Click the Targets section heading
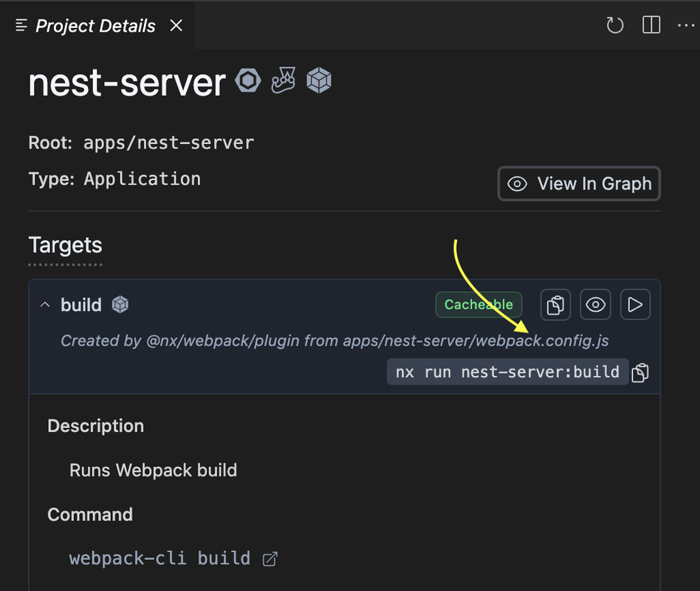 pyautogui.click(x=65, y=245)
